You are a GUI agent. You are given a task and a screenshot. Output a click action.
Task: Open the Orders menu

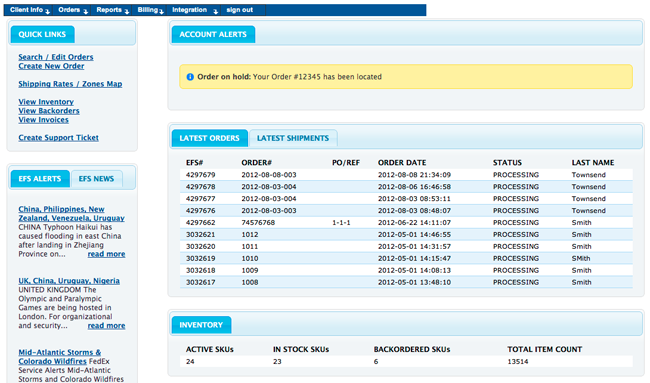click(69, 10)
